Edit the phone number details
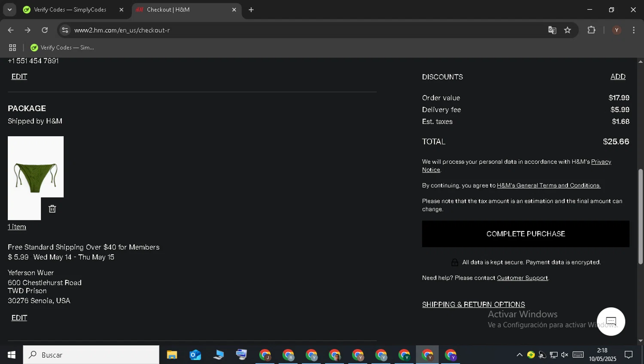 [19, 76]
